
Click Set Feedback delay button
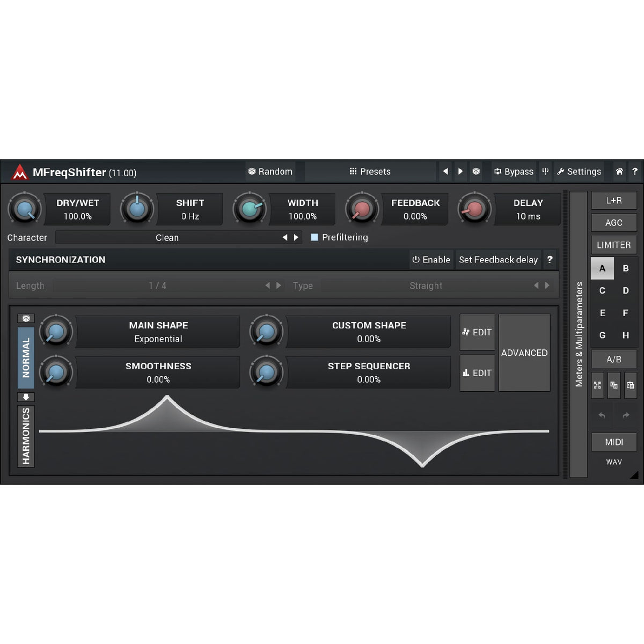point(498,260)
